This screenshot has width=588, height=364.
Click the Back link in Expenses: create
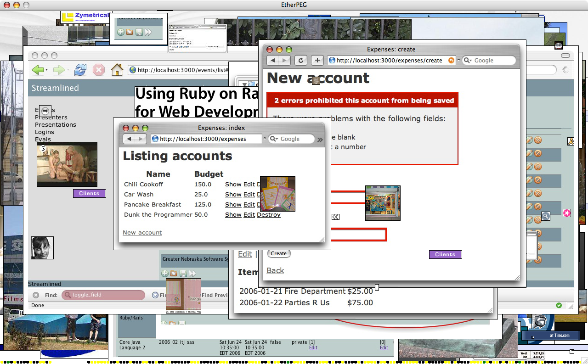tap(275, 270)
